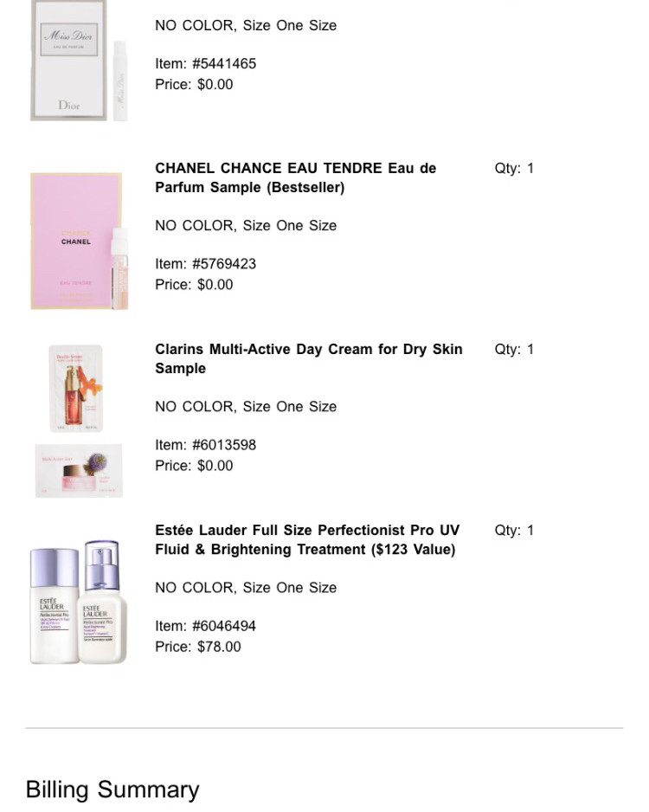Click the Qty: 1 label beside Chanel
This screenshot has width=649, height=812.
point(514,168)
